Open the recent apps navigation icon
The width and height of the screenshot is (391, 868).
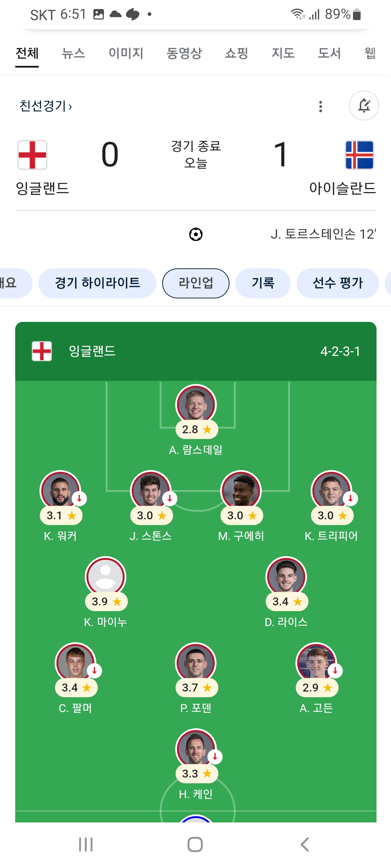(86, 844)
